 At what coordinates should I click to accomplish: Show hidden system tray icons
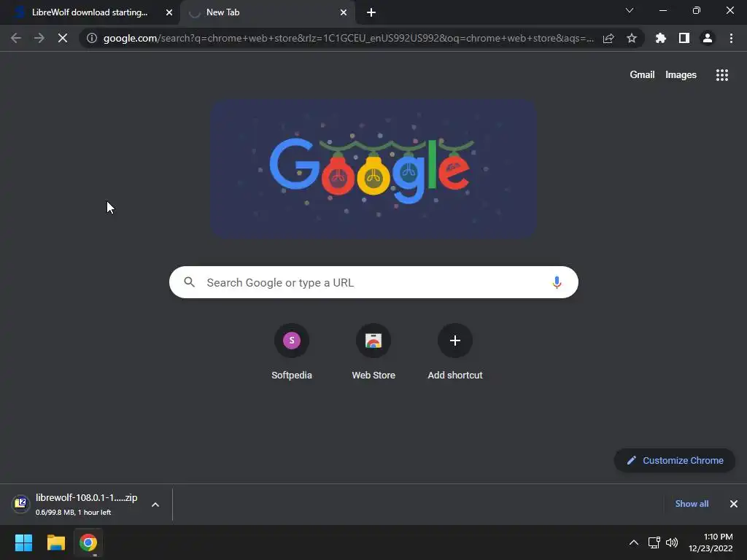(634, 542)
